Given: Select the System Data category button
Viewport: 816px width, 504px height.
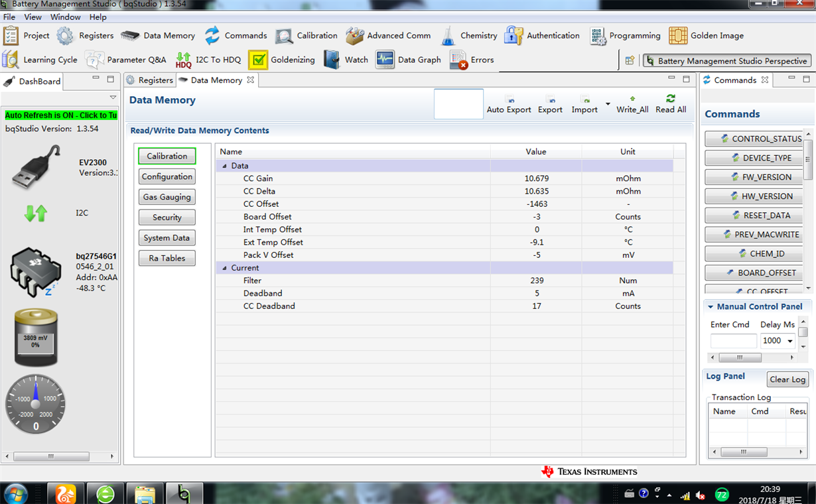Looking at the screenshot, I should click(x=167, y=238).
